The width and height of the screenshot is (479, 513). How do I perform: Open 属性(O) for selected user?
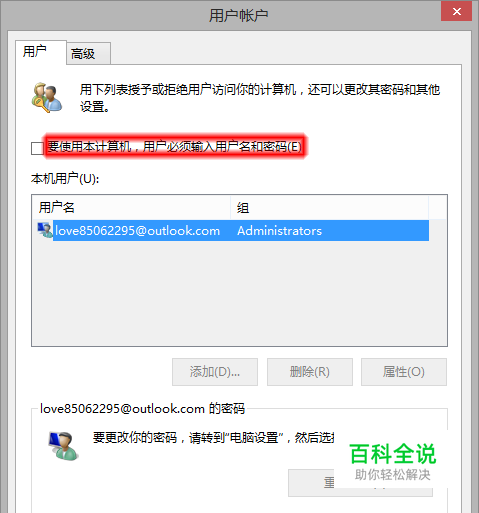(x=404, y=372)
